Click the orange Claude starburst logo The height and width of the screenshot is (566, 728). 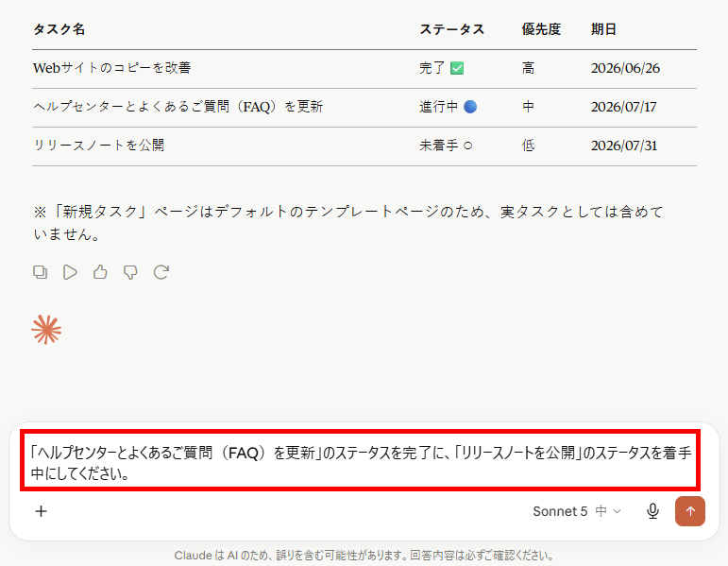click(46, 330)
